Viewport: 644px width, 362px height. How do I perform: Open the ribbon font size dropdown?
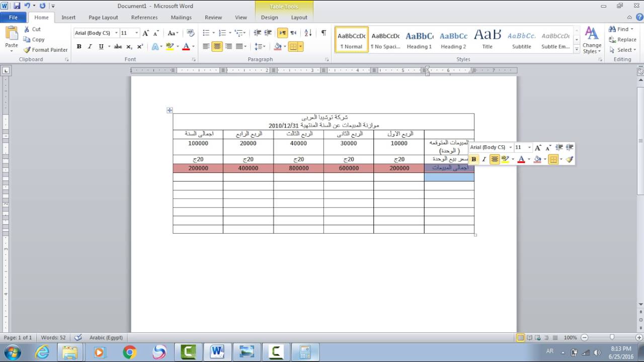coord(136,33)
